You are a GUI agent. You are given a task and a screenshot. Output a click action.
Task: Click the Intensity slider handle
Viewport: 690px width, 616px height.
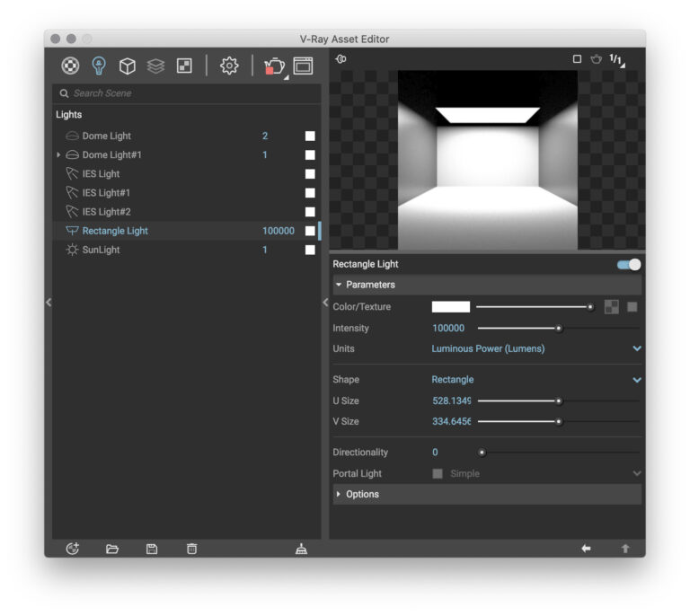point(559,328)
